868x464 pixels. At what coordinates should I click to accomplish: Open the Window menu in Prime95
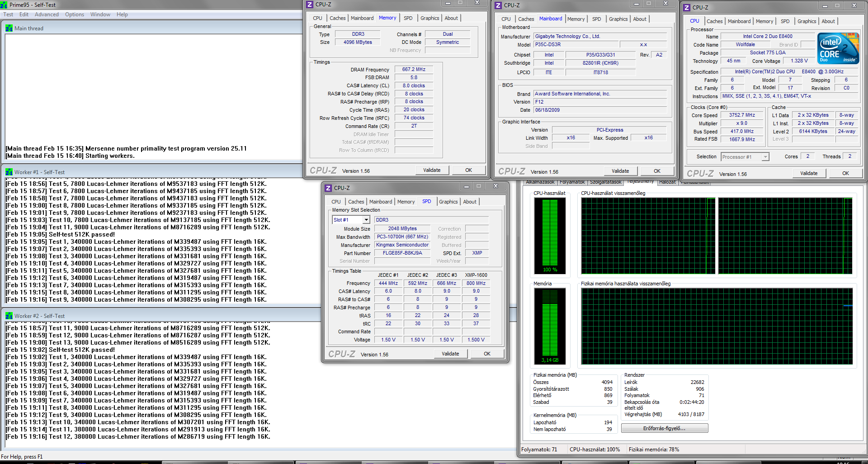(100, 14)
